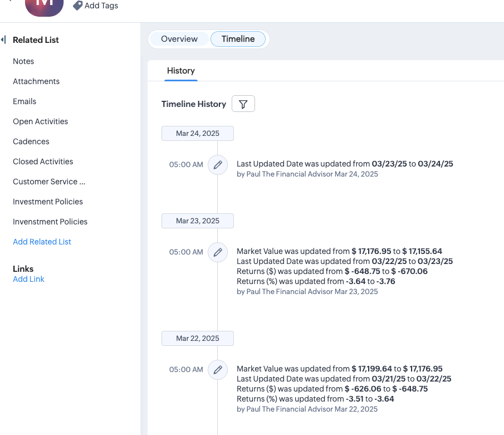Click the Add Related List link
504x435 pixels.
coord(42,242)
